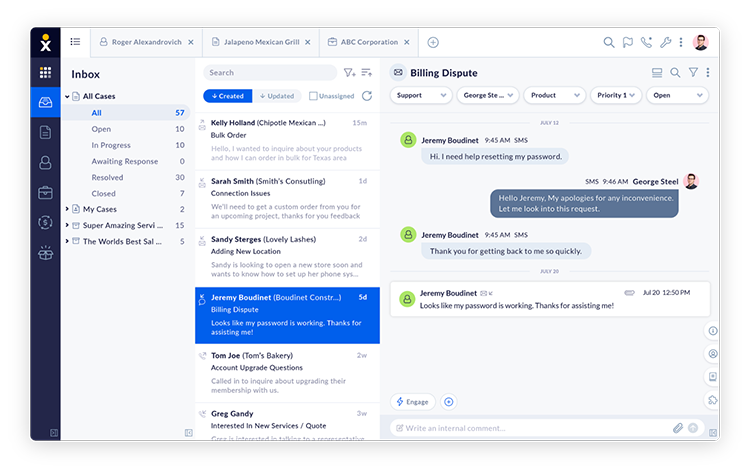Screen dimensions: 750x474
Task: Open the contacts icon in left sidebar
Action: (x=45, y=162)
